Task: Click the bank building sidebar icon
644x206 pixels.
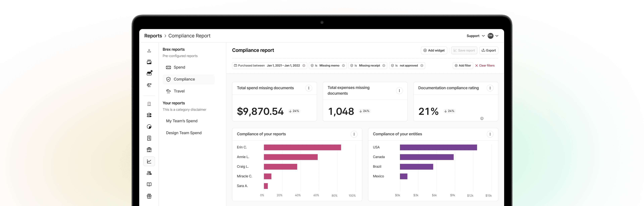Action: pyautogui.click(x=149, y=115)
